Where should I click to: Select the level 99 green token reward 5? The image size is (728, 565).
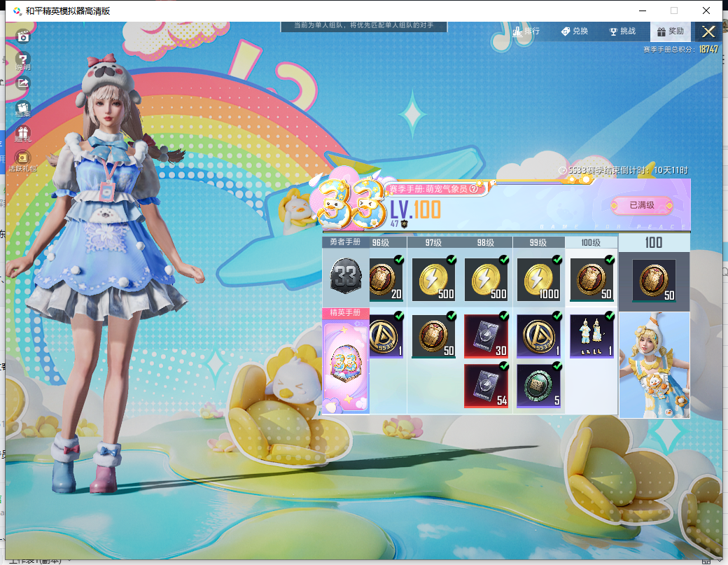[x=538, y=386]
